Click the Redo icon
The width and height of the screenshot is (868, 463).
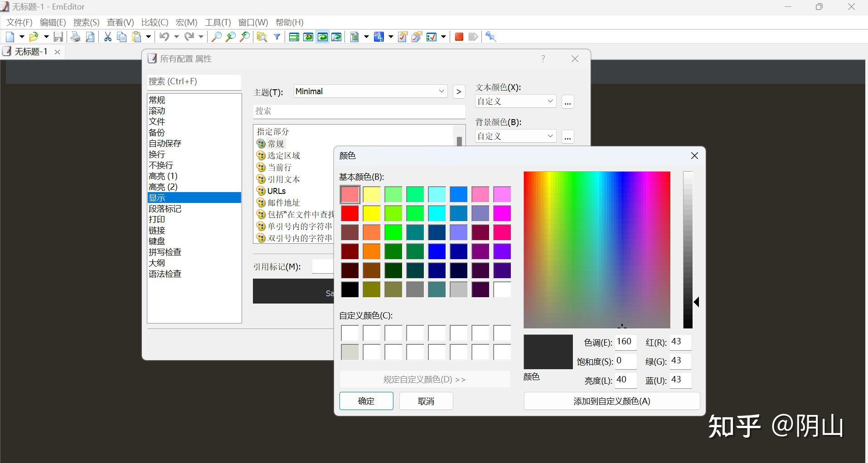190,37
